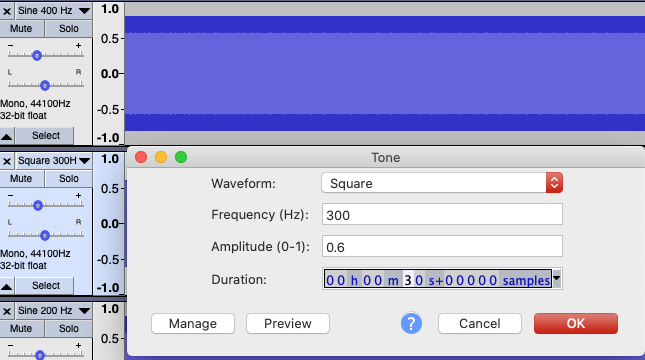This screenshot has width=645, height=360.
Task: Adjust gain slider on Sine 400 Hz track
Action: coord(37,55)
